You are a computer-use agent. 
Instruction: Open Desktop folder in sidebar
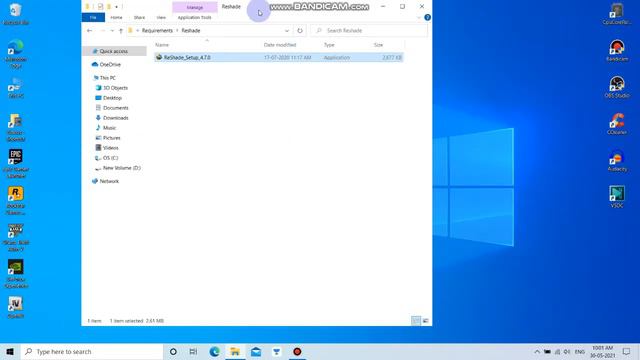pos(112,98)
